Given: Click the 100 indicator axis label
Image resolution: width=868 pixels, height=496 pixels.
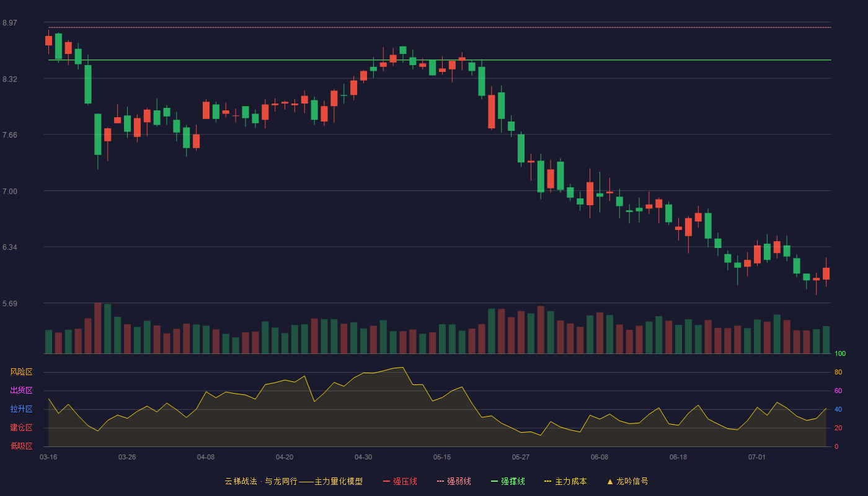Looking at the screenshot, I should [840, 353].
